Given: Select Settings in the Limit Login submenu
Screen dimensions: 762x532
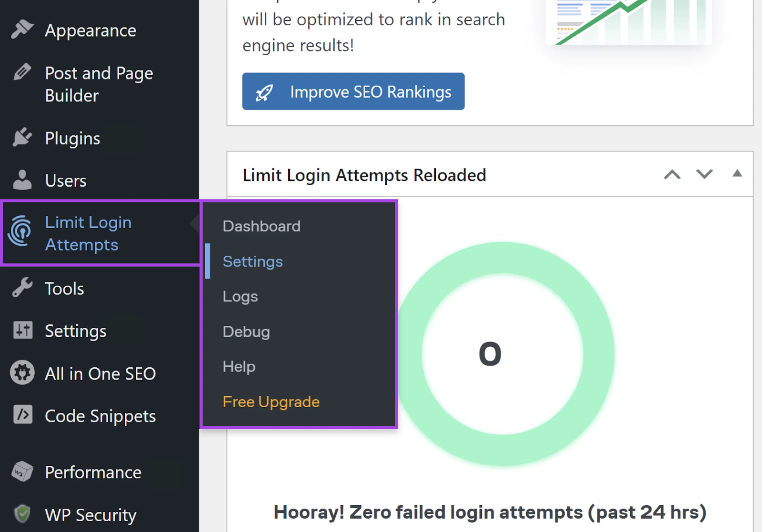Looking at the screenshot, I should 252,261.
